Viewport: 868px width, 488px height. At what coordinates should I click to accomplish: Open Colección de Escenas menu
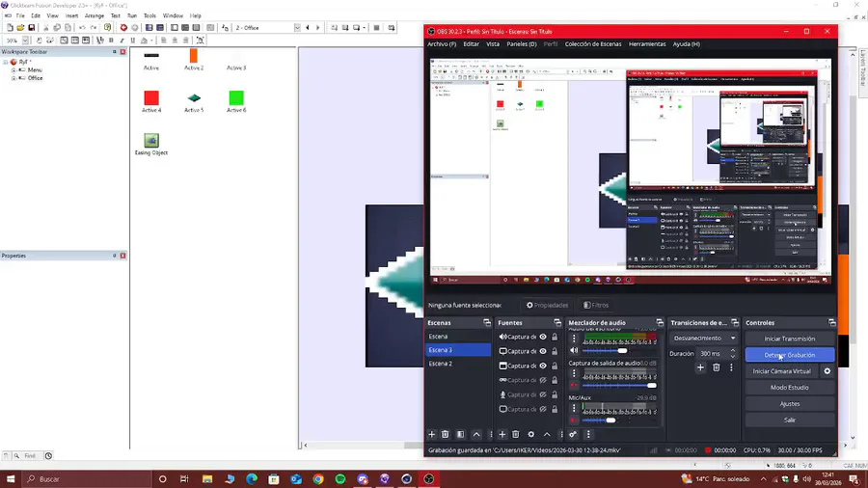593,44
